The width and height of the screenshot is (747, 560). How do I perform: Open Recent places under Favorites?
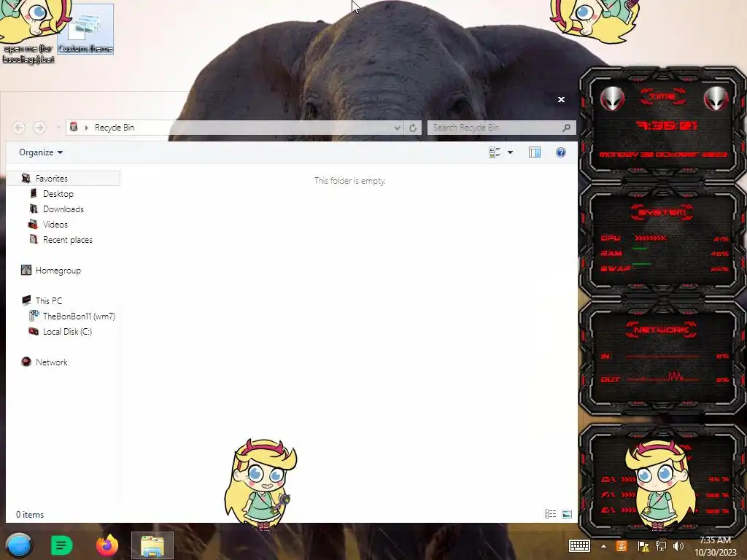(68, 239)
